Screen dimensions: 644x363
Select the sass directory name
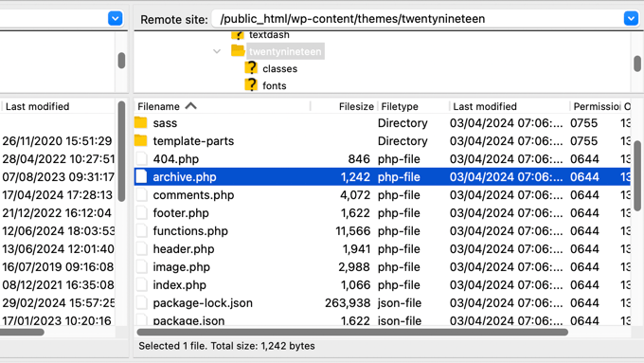click(165, 123)
